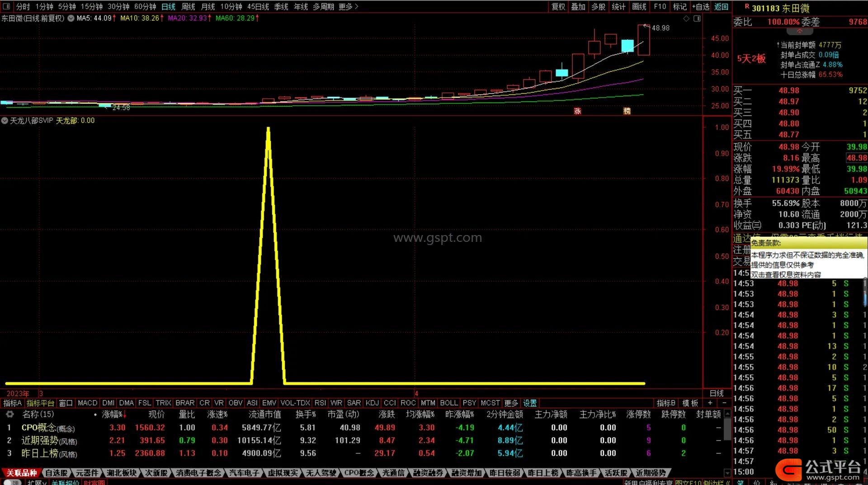
Task: Click the plus button beside 模板
Action: 710,403
